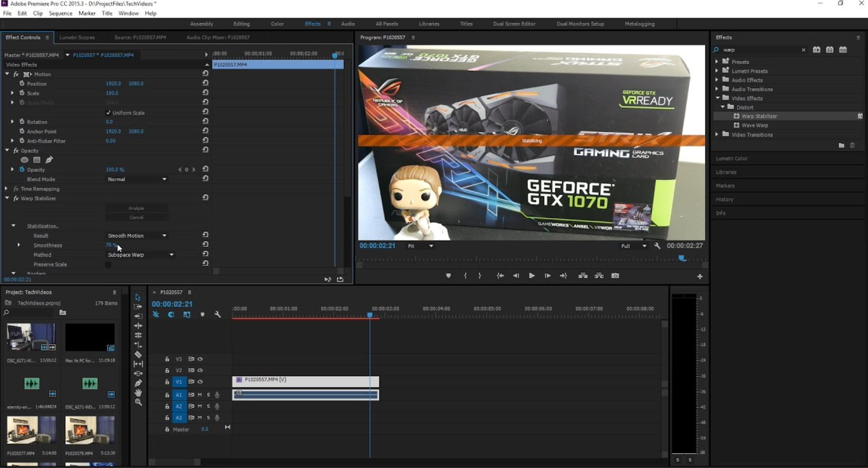This screenshot has height=468, width=868.
Task: Select the Slip tool
Action: click(x=139, y=364)
